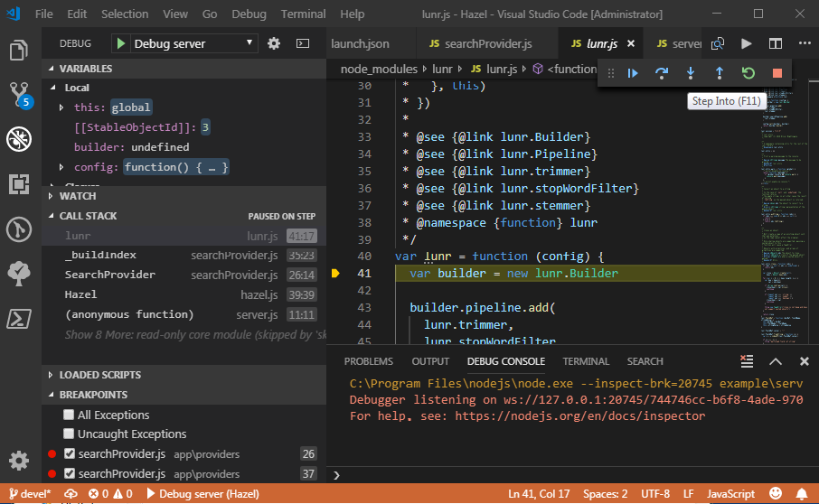The height and width of the screenshot is (504, 819).
Task: Restart the debug session with green arrow
Action: coord(748,73)
